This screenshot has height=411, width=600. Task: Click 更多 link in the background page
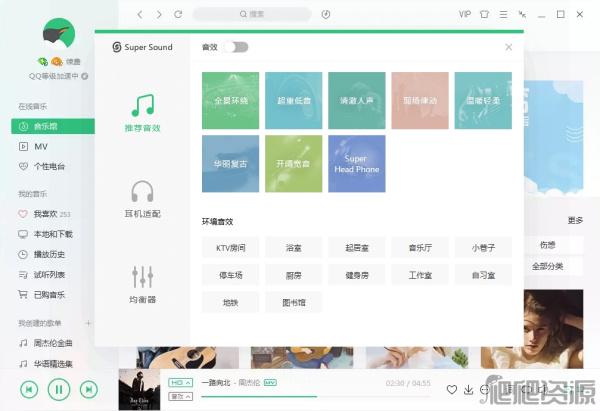coord(575,220)
